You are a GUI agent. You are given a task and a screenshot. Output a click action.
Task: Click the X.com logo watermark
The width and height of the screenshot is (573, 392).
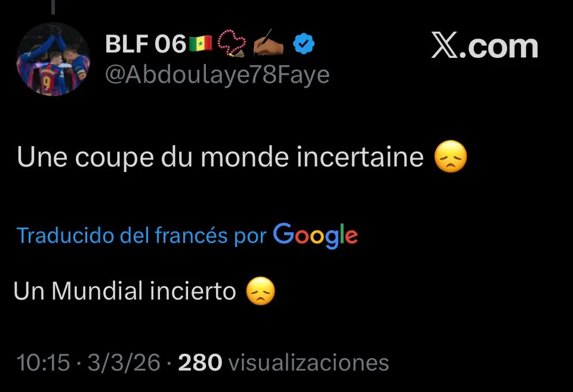pos(485,45)
